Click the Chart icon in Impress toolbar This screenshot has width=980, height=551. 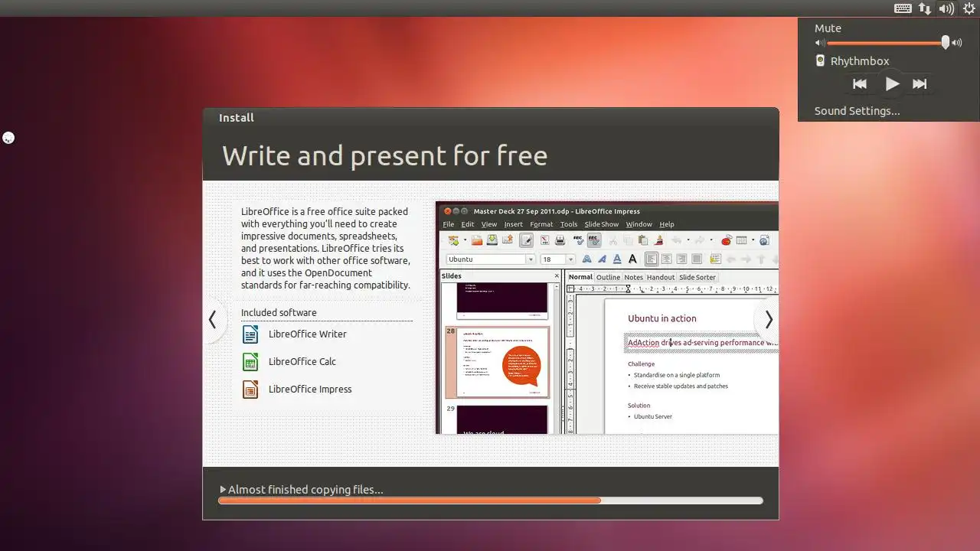[x=727, y=240]
